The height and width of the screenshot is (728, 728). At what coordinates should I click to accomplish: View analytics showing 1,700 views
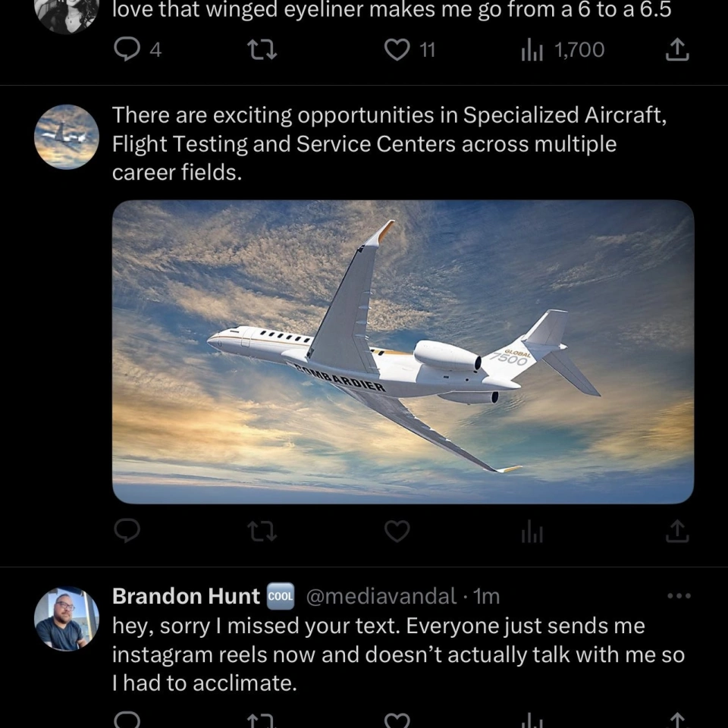[x=563, y=50]
